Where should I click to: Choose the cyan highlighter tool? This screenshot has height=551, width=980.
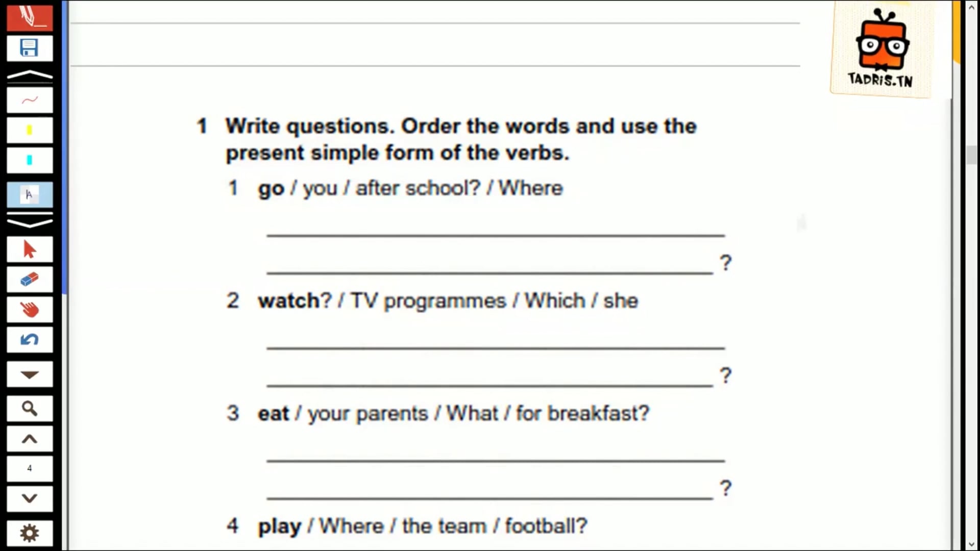30,160
